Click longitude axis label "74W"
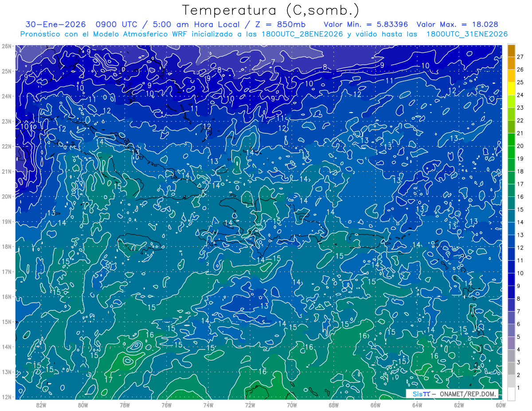This screenshot has width=532, height=411. coord(208,405)
